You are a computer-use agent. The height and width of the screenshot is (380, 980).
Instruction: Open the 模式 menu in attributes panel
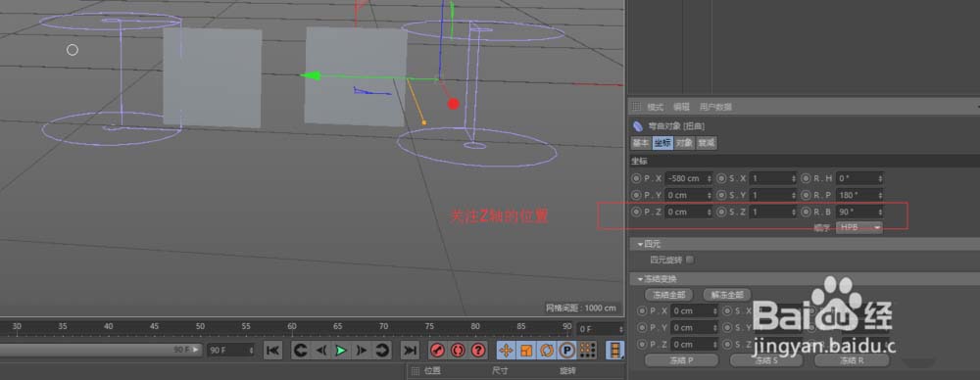(655, 107)
